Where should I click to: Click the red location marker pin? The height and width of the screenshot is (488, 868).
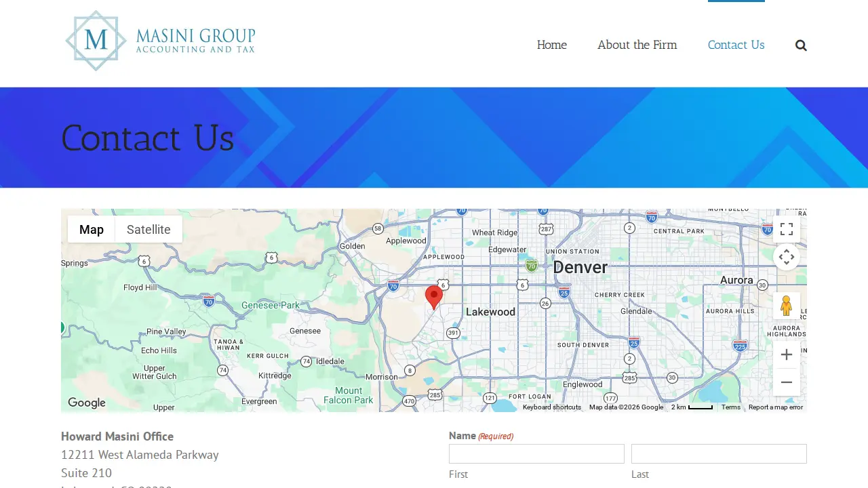point(434,298)
